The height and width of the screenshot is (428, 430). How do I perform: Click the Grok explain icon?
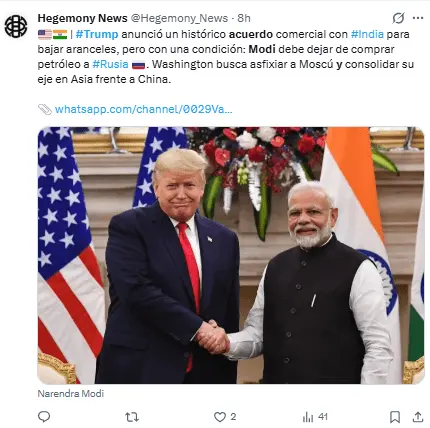point(398,18)
